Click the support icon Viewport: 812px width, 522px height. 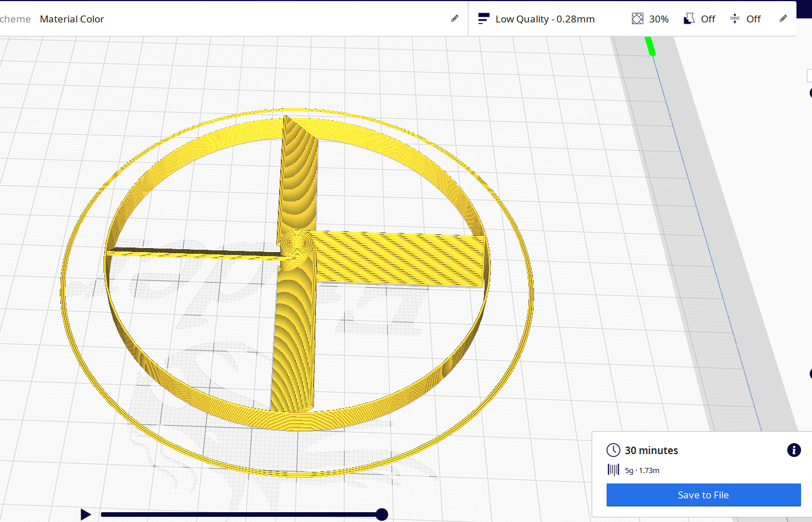click(x=689, y=19)
